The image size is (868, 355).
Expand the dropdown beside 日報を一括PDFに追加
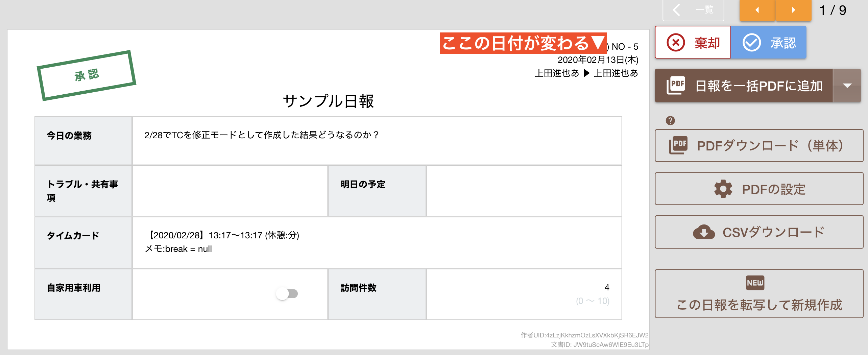(847, 86)
